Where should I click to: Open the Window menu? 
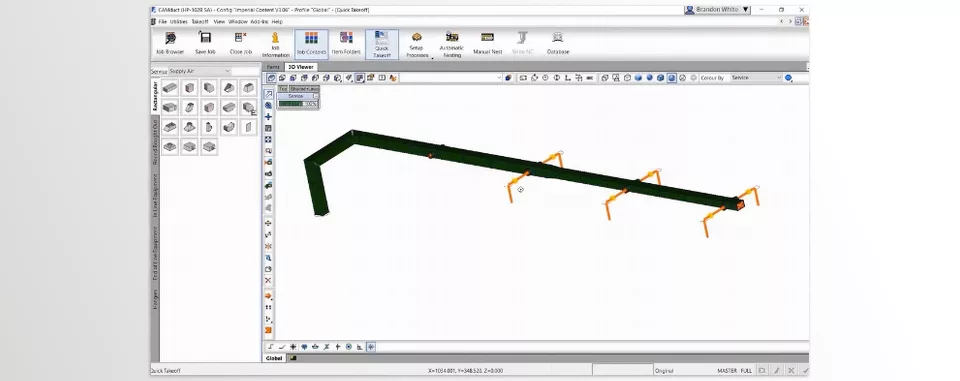click(238, 21)
